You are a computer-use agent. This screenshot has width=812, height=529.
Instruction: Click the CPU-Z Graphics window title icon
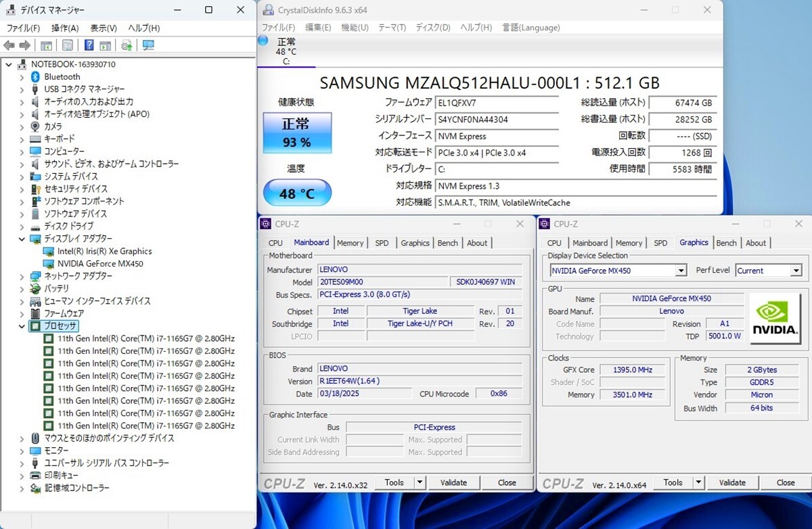545,224
